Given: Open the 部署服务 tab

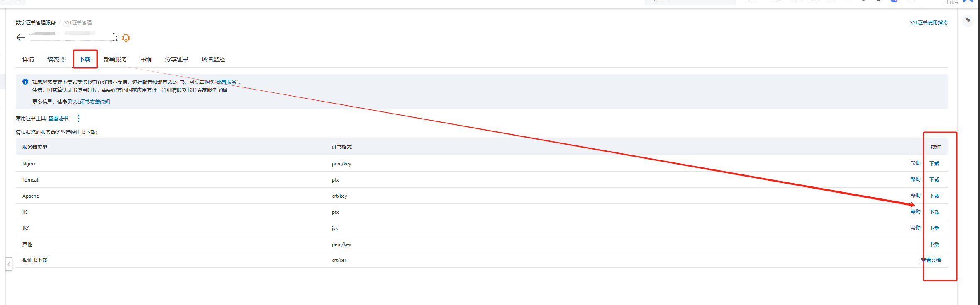Looking at the screenshot, I should pyautogui.click(x=115, y=60).
